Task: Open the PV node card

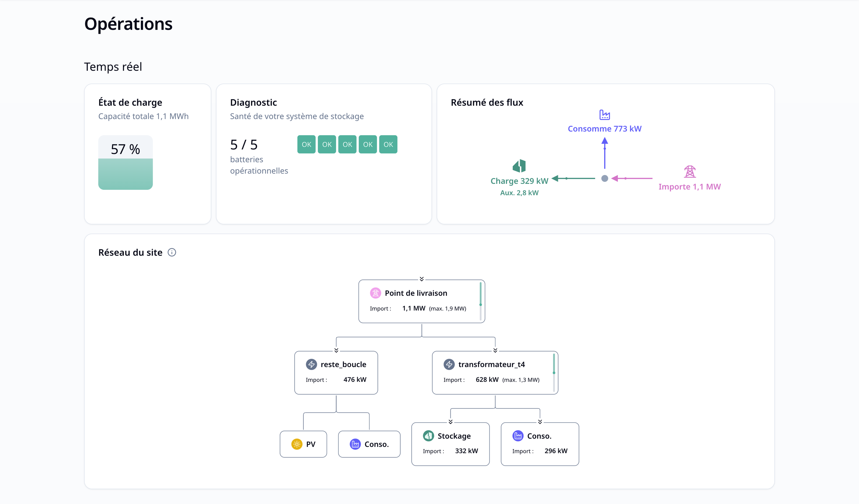Action: [303, 444]
